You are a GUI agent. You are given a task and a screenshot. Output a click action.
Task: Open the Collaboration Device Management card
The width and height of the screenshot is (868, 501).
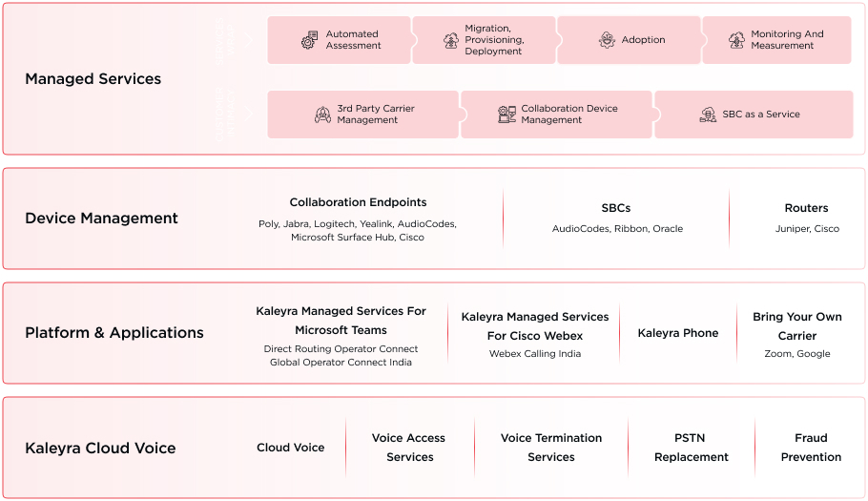556,115
